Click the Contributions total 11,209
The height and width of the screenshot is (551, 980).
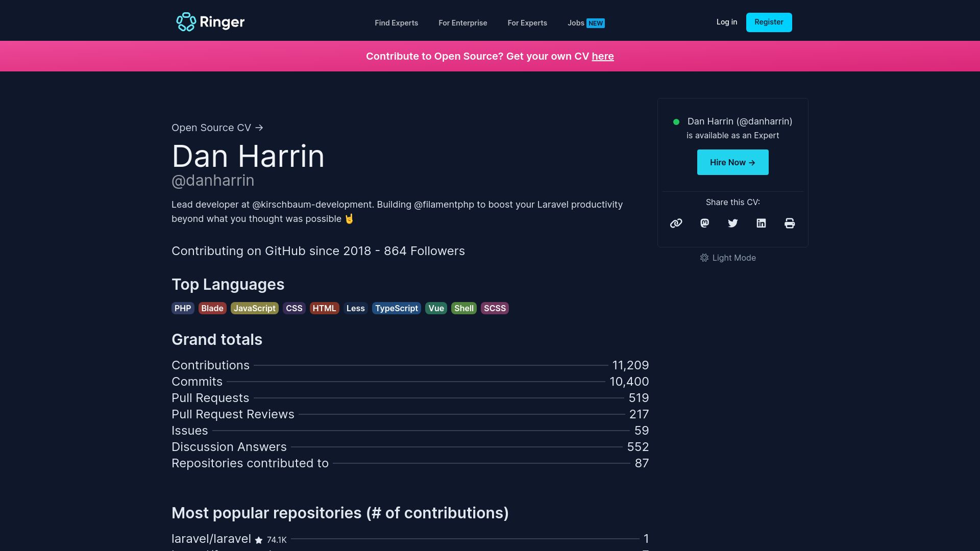point(630,365)
